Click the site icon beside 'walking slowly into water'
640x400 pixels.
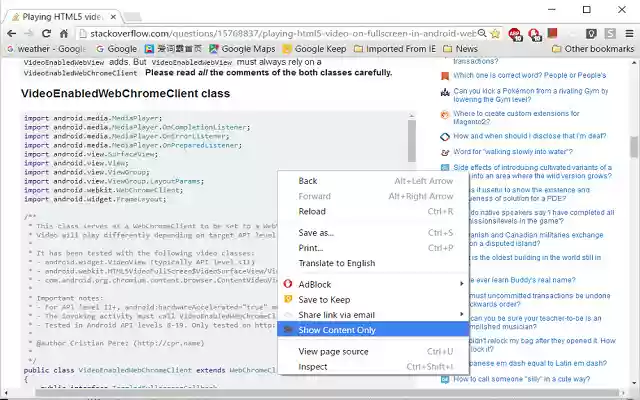pyautogui.click(x=445, y=152)
